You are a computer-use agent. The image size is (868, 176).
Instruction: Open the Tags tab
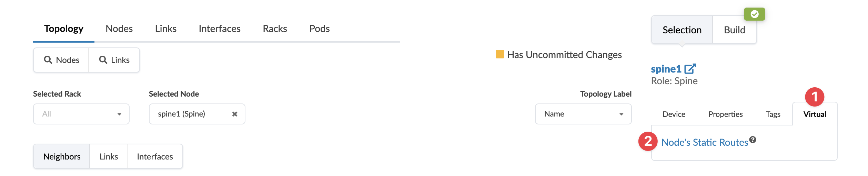click(x=773, y=114)
